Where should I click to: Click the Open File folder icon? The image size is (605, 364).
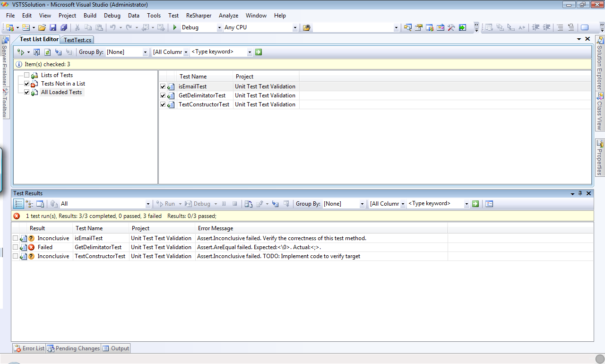(42, 27)
